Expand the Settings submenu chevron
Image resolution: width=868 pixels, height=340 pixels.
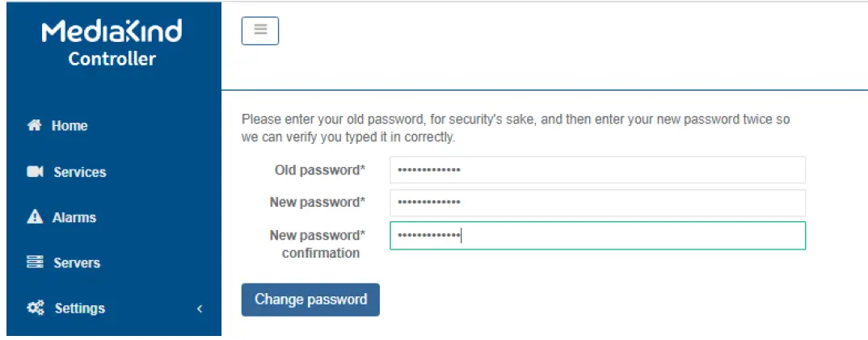point(200,309)
